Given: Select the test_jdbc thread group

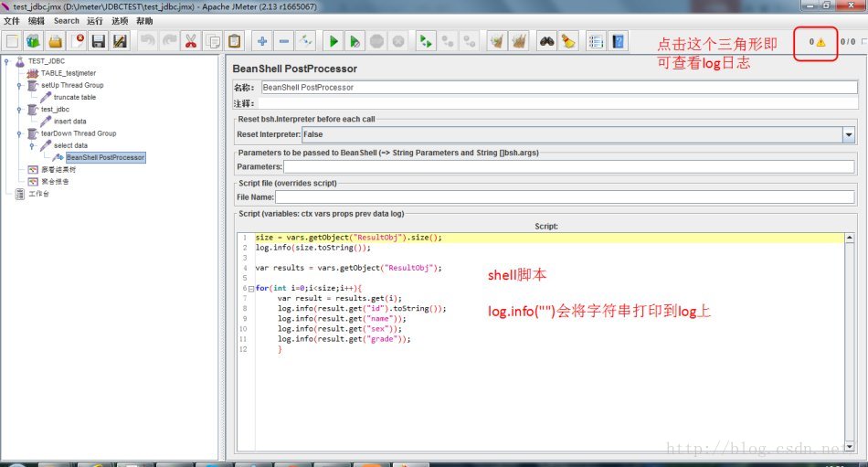Looking at the screenshot, I should pos(55,110).
